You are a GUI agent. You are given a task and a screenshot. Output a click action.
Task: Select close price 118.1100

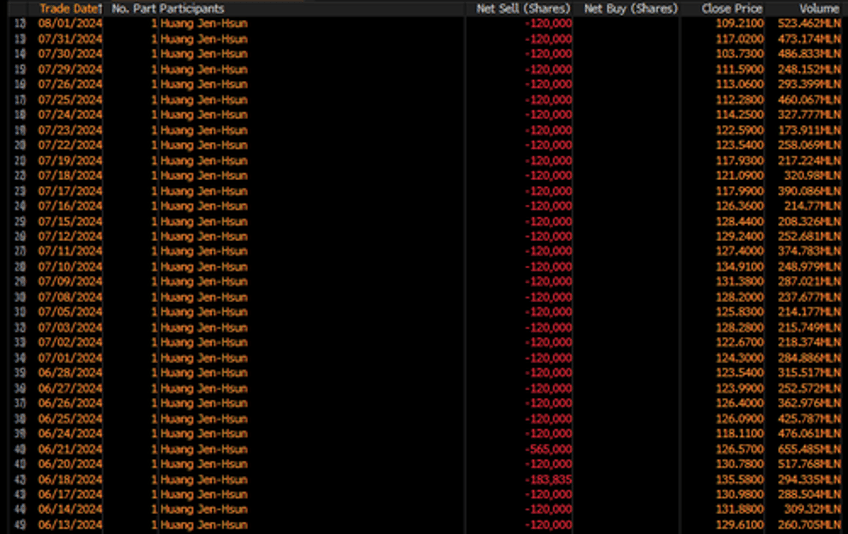tap(740, 433)
